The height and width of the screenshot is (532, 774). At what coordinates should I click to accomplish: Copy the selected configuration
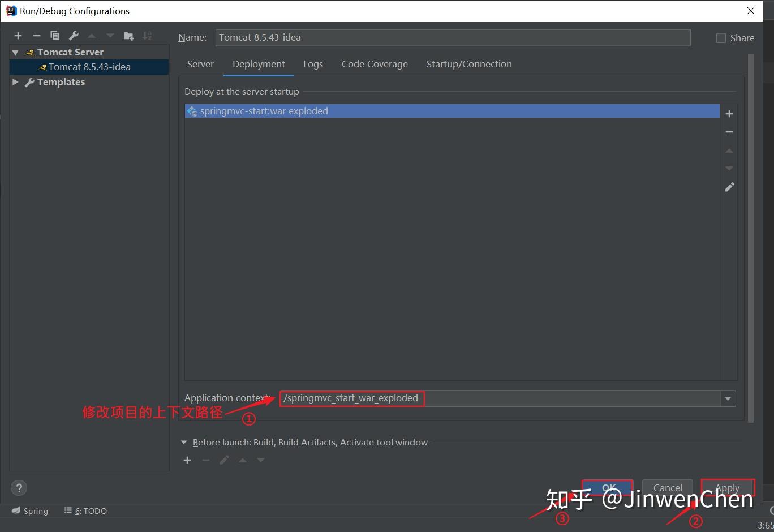tap(55, 36)
